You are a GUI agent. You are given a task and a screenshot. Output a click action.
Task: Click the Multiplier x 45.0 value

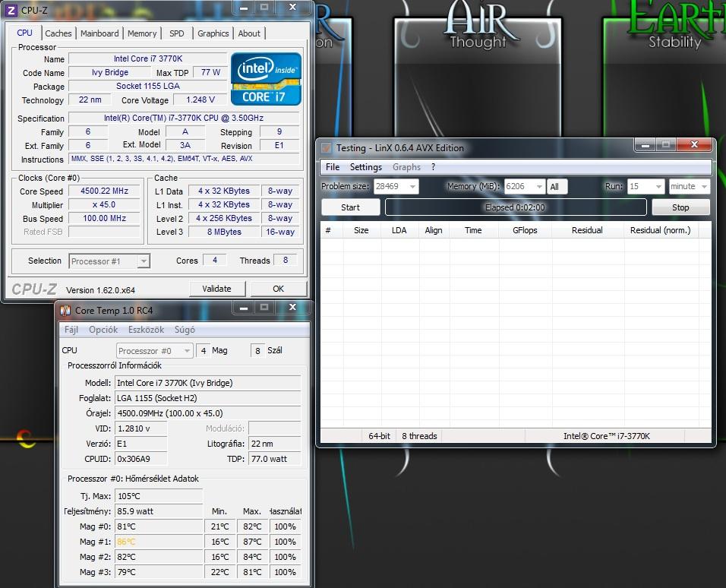pyautogui.click(x=104, y=204)
